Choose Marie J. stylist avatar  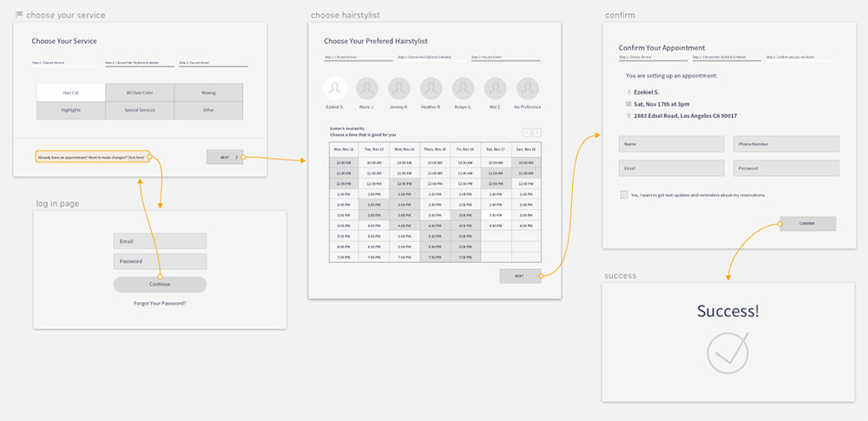click(367, 89)
